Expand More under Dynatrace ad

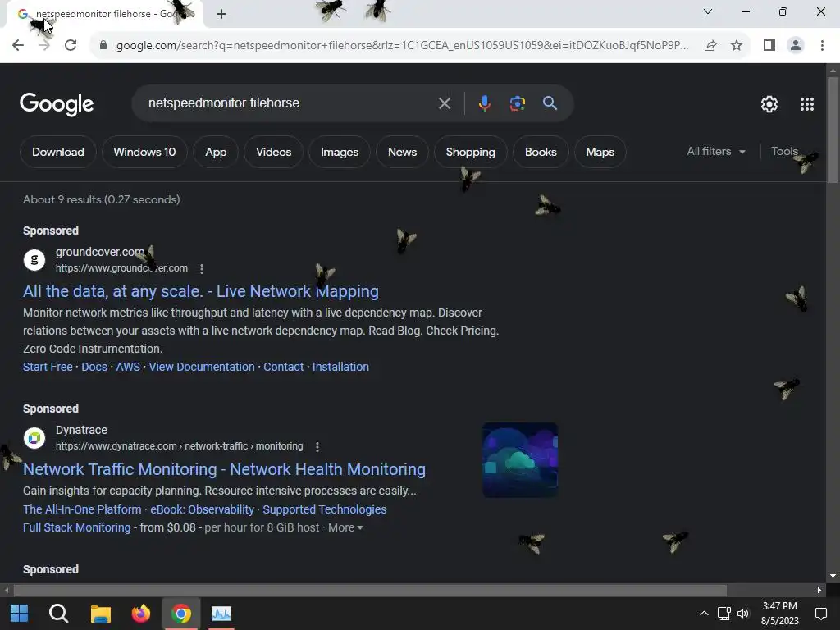coord(345,527)
